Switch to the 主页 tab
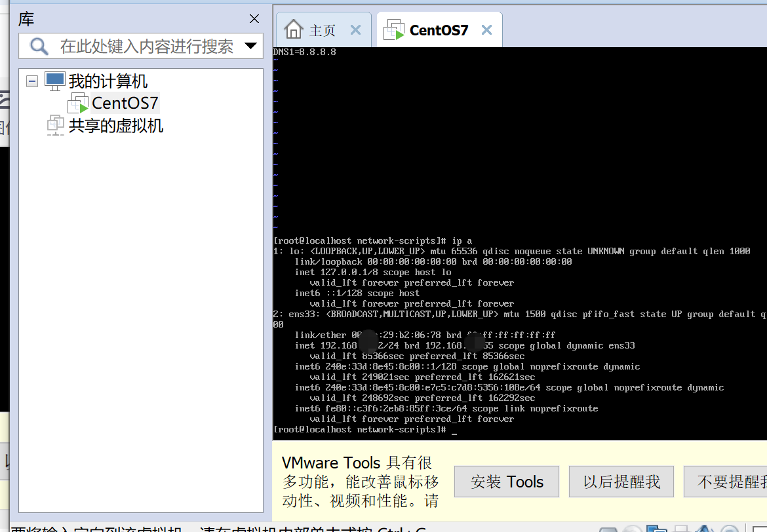 point(323,30)
